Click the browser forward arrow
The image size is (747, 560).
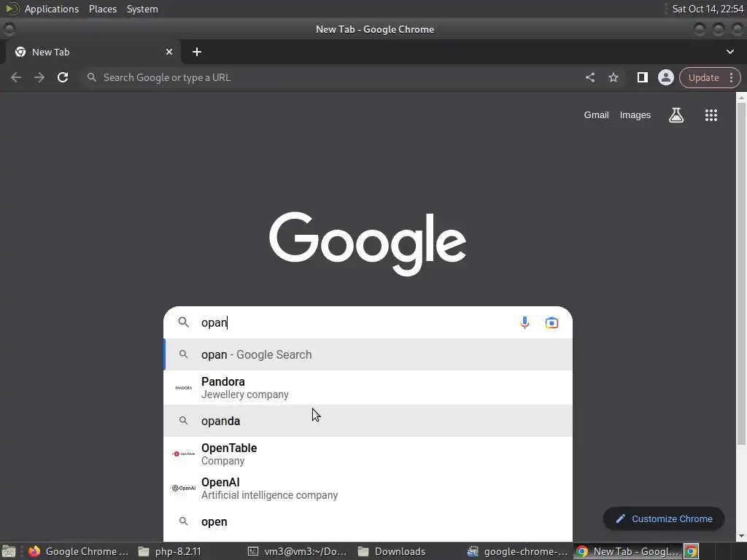39,77
